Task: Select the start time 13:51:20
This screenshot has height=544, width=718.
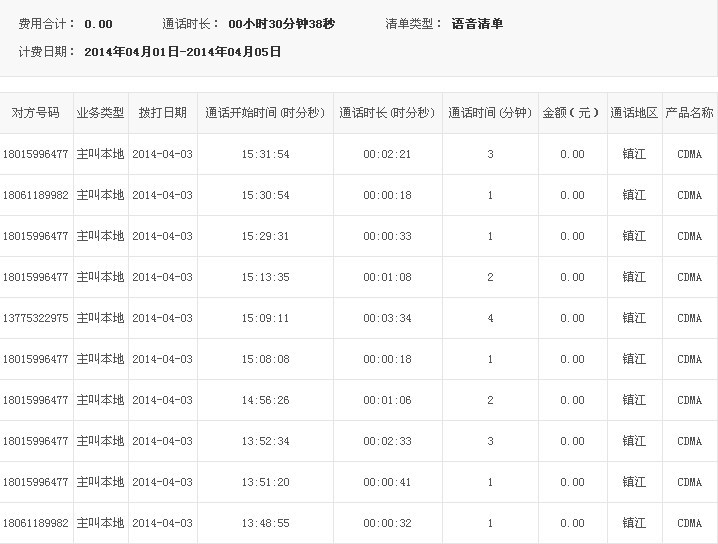Action: 266,482
